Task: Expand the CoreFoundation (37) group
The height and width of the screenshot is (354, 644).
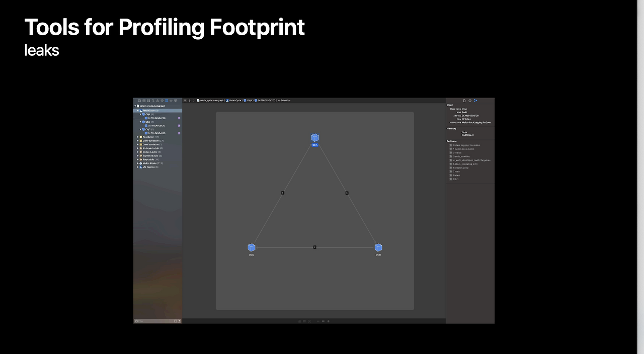Action: tap(138, 141)
